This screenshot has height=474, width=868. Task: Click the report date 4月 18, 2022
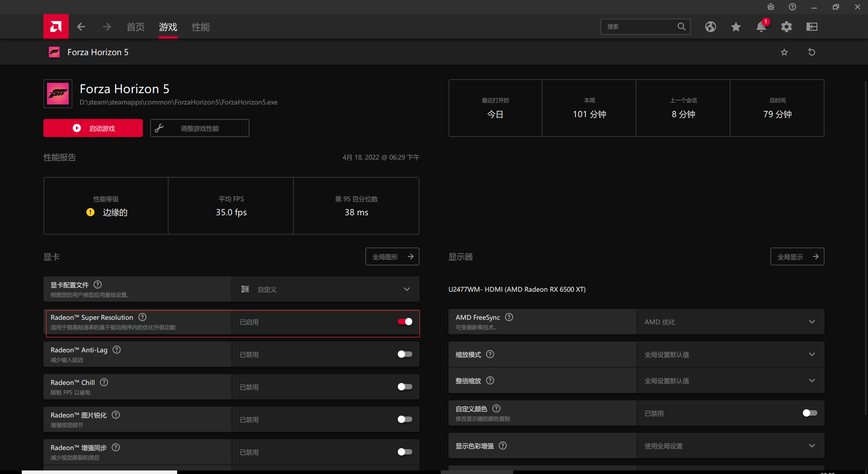click(381, 157)
